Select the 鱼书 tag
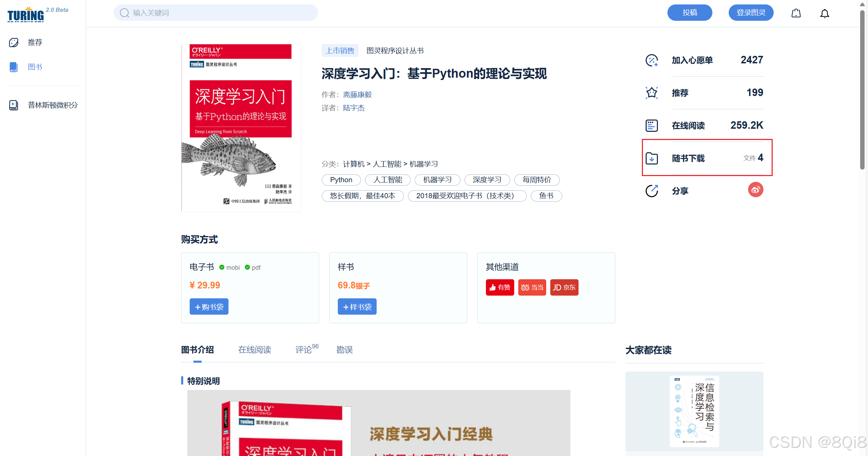868x456 pixels. point(546,196)
